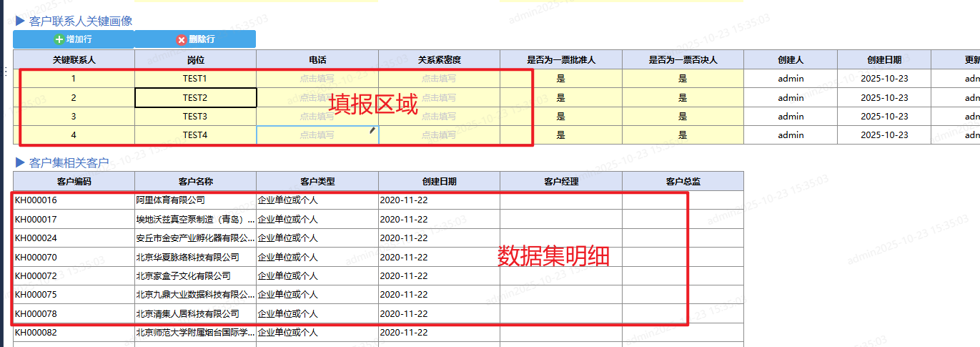Fill in 关系紧密度 for the TEST3 row
The image size is (980, 347).
click(x=440, y=116)
